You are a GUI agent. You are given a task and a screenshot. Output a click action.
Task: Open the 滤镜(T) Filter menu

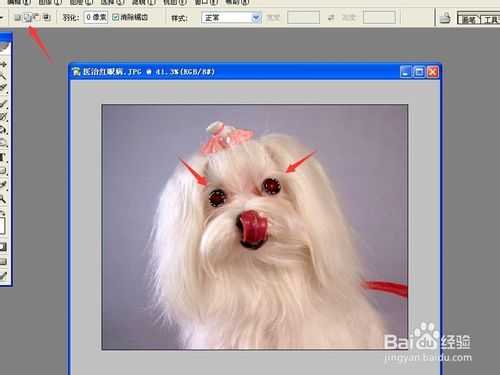point(144,2)
